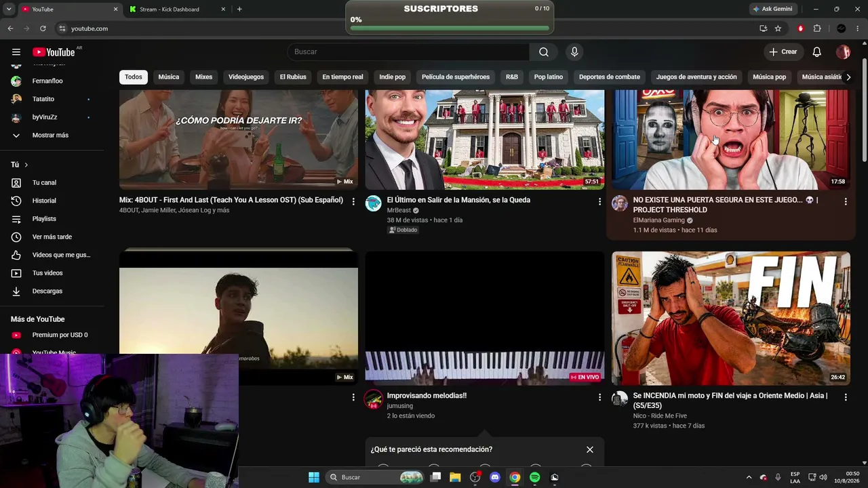Open options for the 4BOUT mix
Viewport: 868px width, 488px height.
click(353, 201)
